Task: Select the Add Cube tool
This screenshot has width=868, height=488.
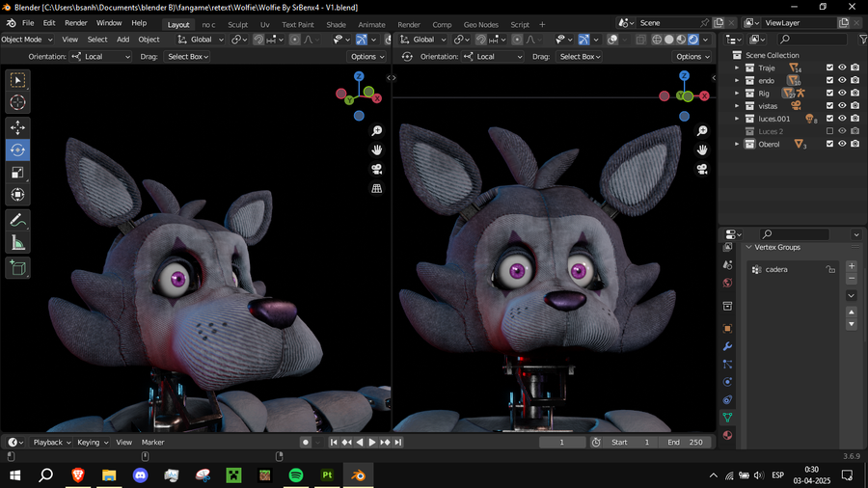Action: [x=17, y=268]
